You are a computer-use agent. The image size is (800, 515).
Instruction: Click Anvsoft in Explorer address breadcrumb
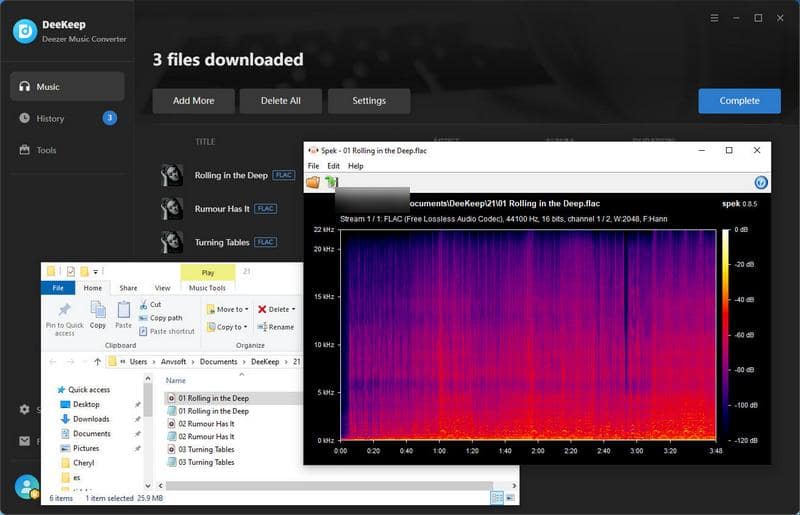[173, 361]
